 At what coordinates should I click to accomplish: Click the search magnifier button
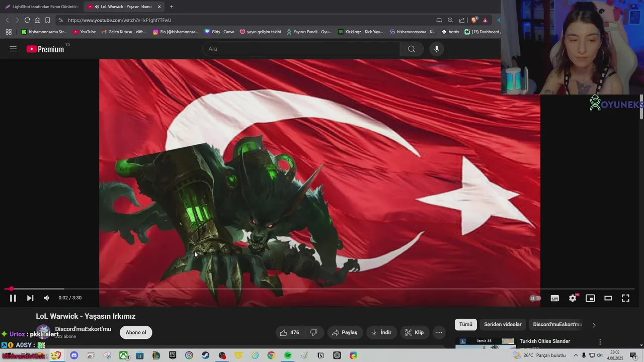click(412, 49)
